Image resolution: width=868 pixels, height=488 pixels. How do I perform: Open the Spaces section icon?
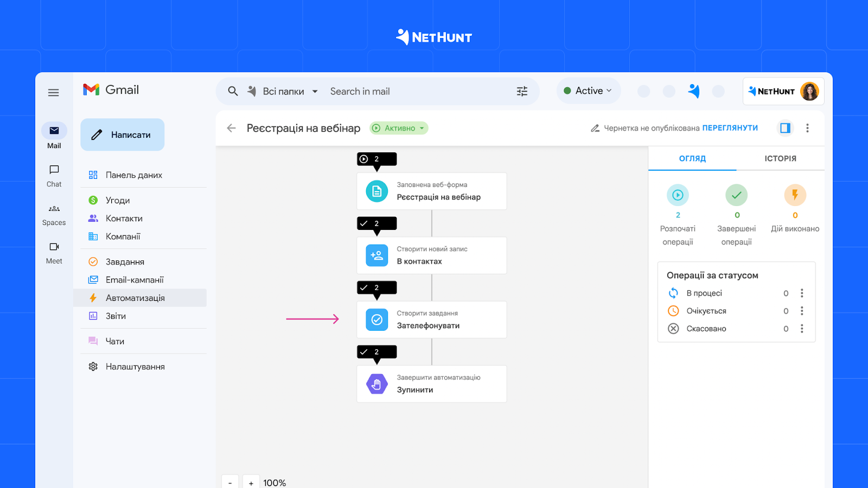click(x=54, y=208)
